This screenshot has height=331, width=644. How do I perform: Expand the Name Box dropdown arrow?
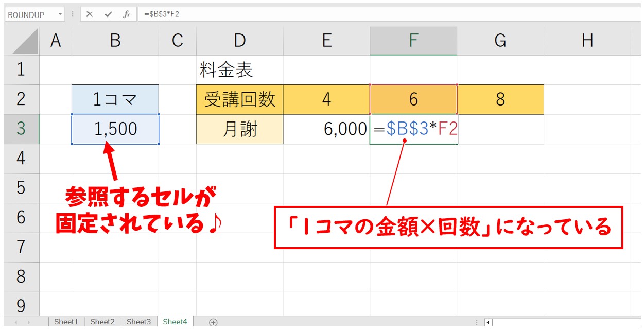[x=60, y=14]
